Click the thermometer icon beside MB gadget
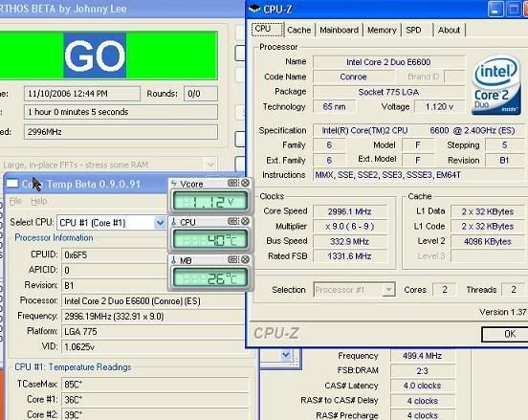 coord(174,259)
